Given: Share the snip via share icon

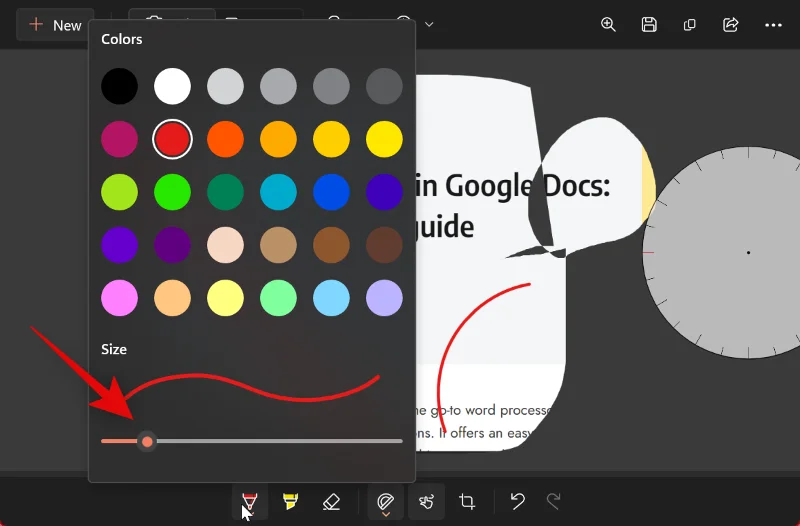Looking at the screenshot, I should coord(730,25).
